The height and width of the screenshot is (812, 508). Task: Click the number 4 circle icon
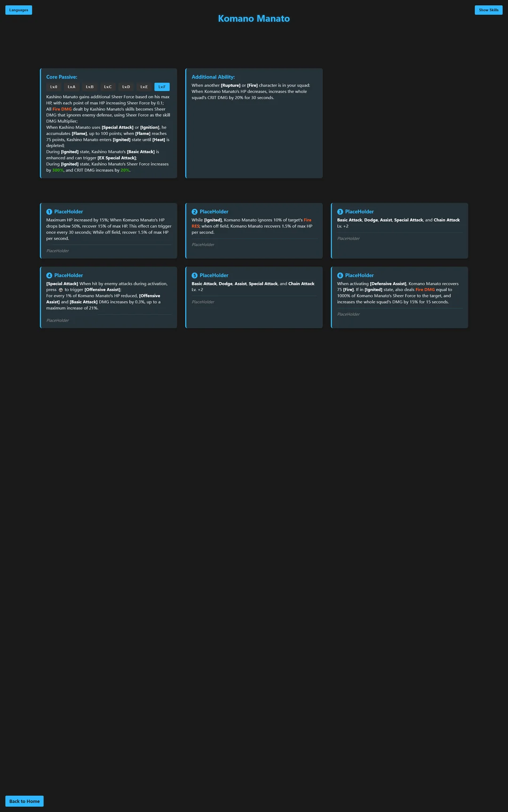49,275
